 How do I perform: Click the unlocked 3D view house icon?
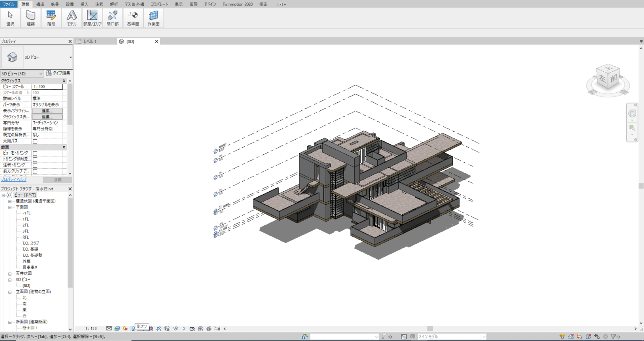167,328
